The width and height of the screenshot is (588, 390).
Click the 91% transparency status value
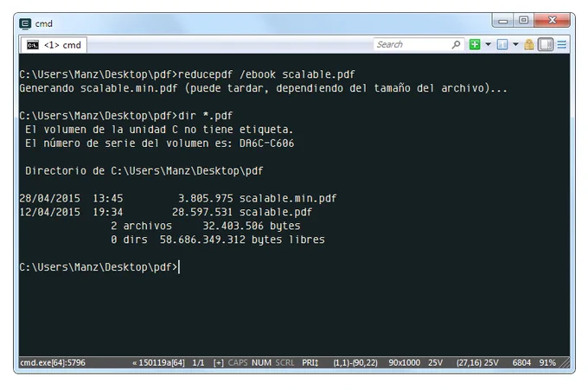pos(547,362)
